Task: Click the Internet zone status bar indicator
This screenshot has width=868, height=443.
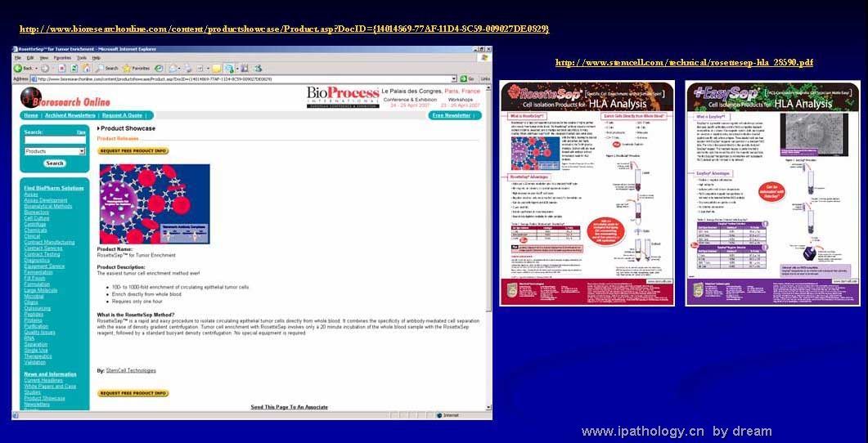Action: click(449, 414)
